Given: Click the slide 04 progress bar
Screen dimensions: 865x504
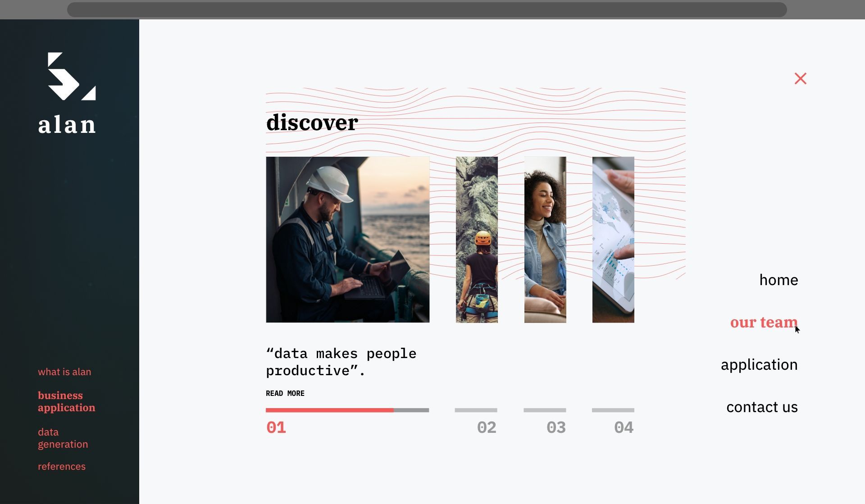Looking at the screenshot, I should 613,410.
